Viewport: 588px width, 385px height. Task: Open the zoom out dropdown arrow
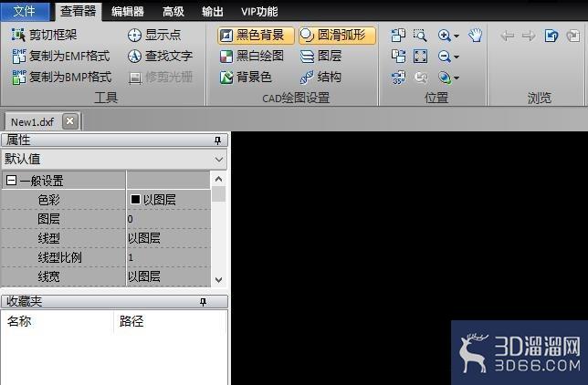pyautogui.click(x=457, y=57)
